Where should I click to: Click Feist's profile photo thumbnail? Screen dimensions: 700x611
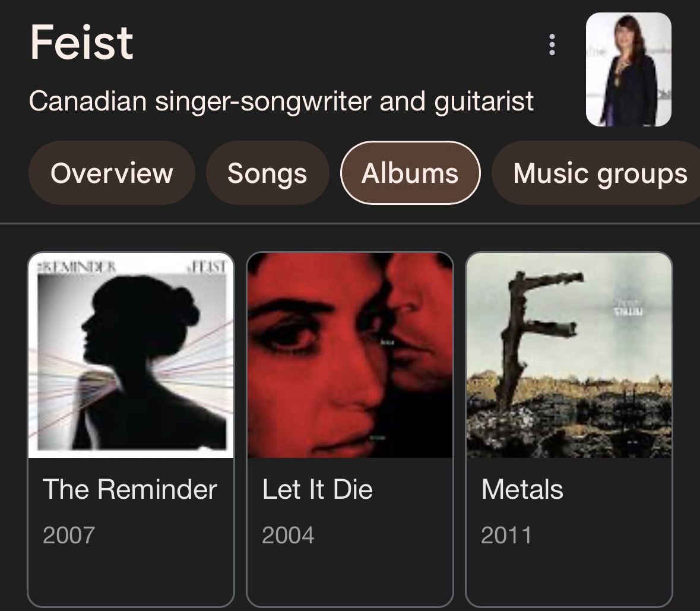point(628,69)
